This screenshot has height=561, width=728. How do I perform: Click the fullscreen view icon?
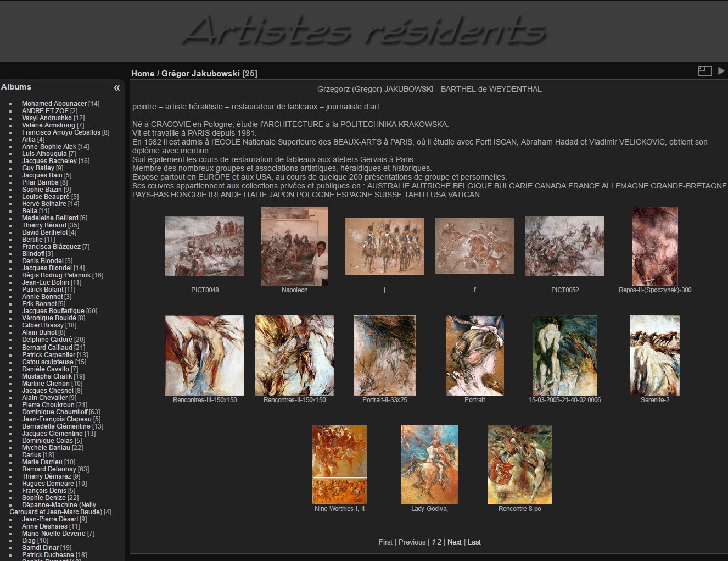[x=704, y=71]
